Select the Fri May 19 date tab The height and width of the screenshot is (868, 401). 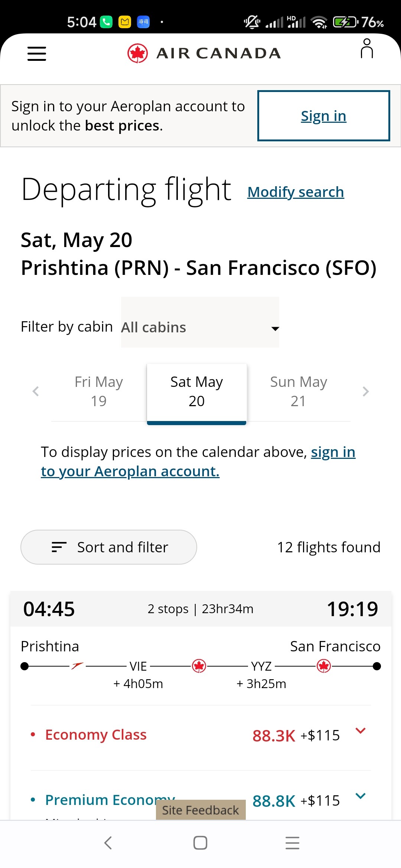click(99, 391)
